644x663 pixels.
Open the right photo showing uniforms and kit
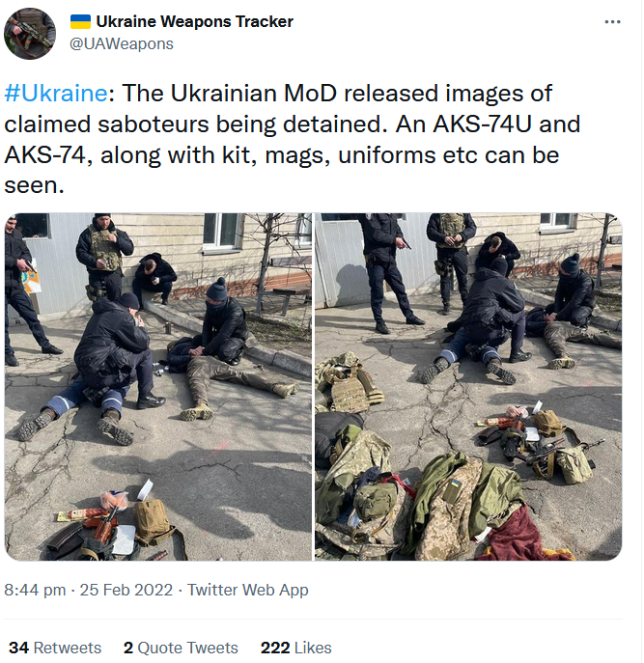pyautogui.click(x=468, y=387)
